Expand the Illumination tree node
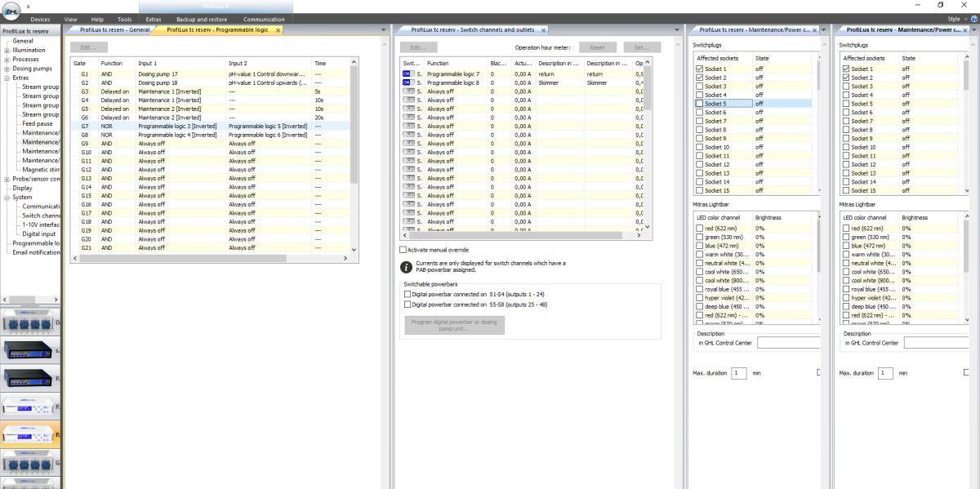The image size is (980, 489). click(7, 50)
